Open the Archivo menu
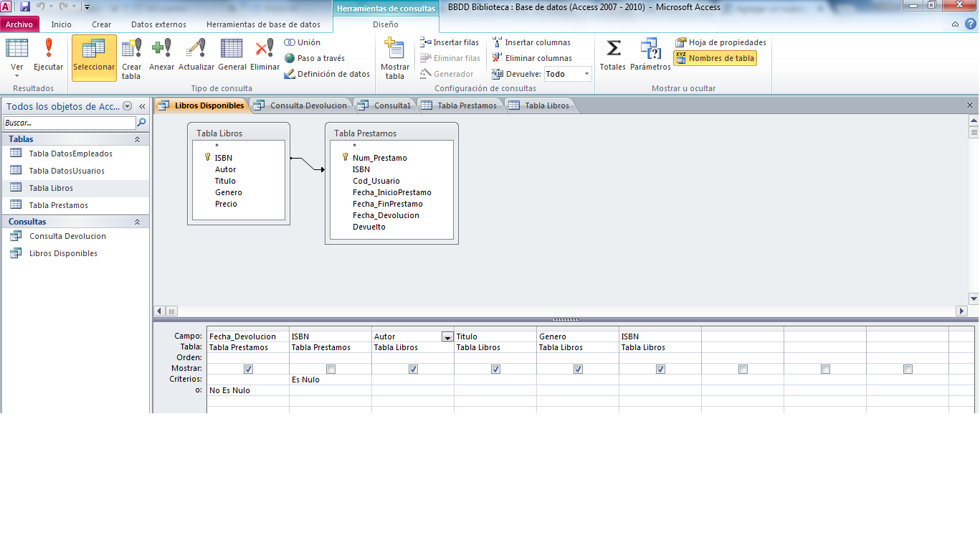Image resolution: width=980 pixels, height=551 pixels. point(19,24)
